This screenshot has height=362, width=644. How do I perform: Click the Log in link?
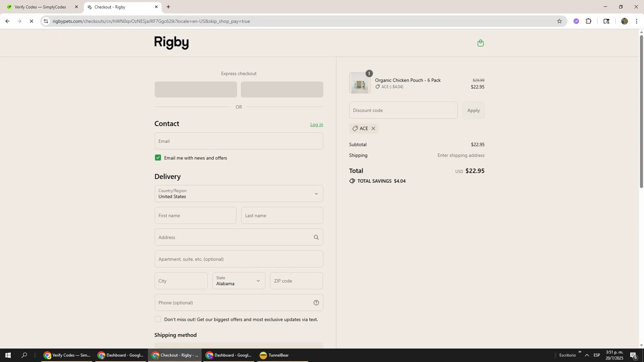tap(317, 125)
